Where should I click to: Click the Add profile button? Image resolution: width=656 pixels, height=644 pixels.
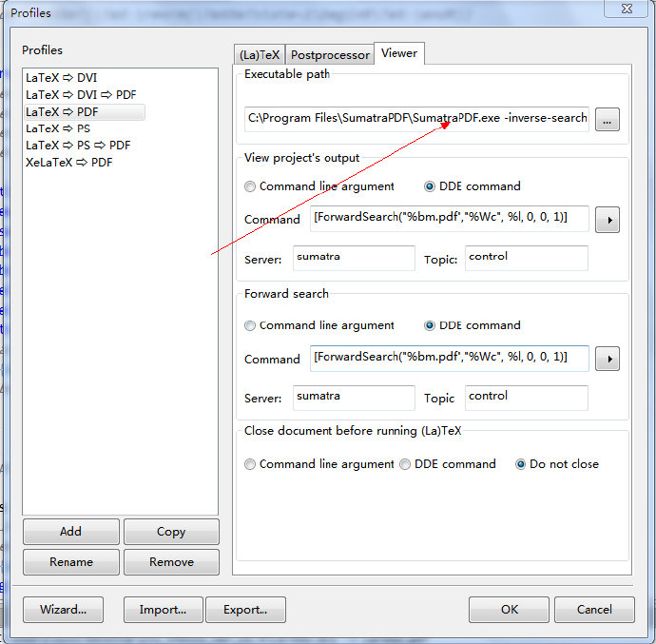click(70, 532)
